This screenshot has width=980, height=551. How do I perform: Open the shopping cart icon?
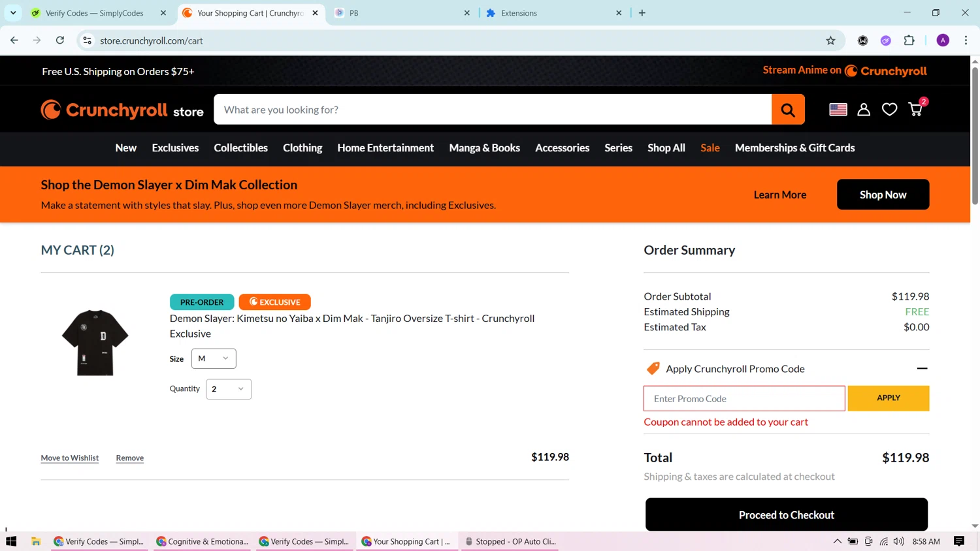click(x=916, y=108)
